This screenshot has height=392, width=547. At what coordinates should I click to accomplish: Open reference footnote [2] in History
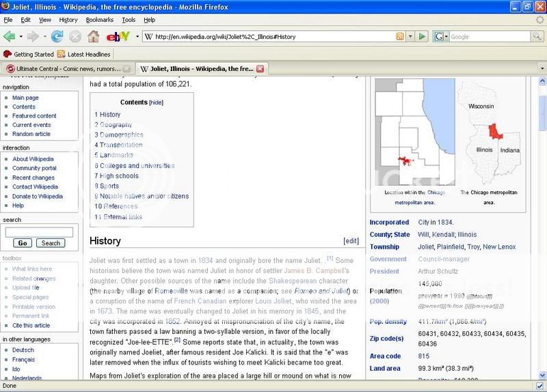[177, 339]
